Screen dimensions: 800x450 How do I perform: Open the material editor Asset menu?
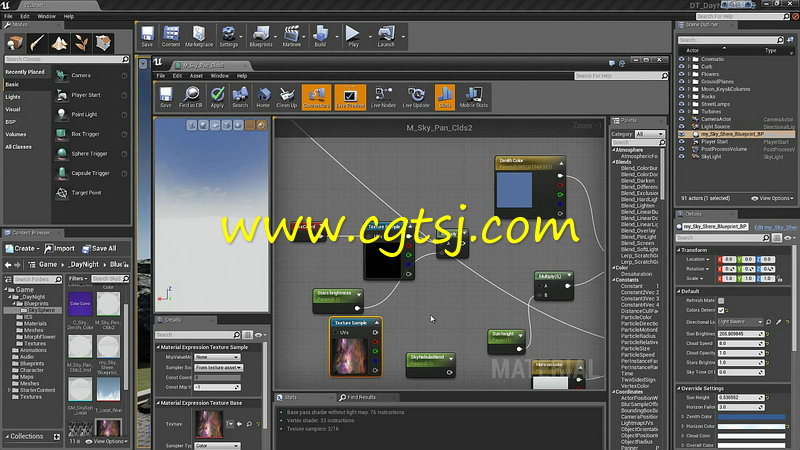[196, 76]
